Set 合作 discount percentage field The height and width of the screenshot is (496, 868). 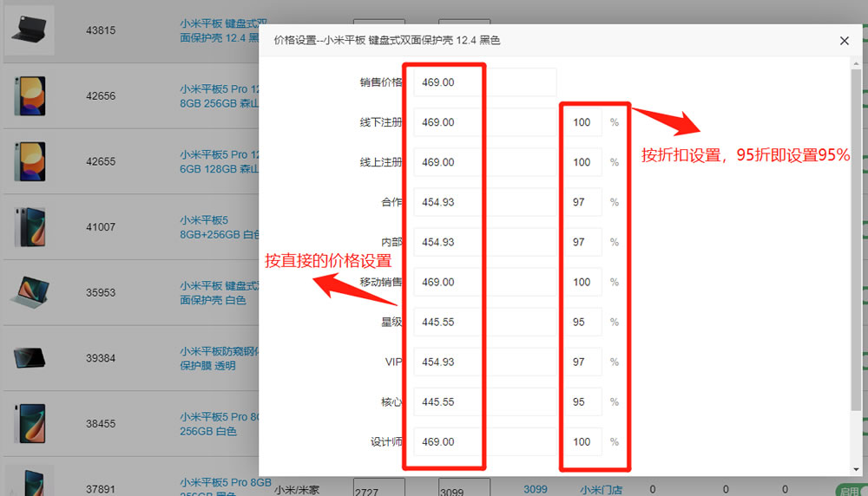[x=583, y=202]
